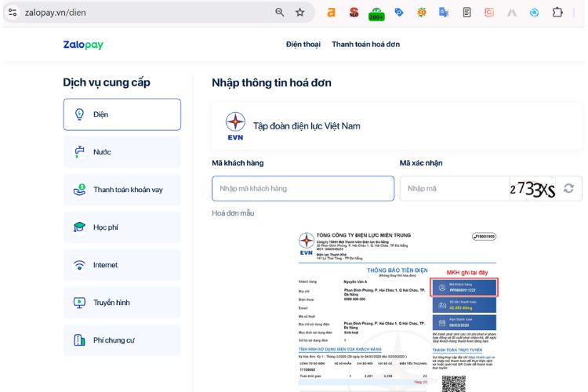
Task: Open the blue circular extension icon
Action: click(535, 13)
